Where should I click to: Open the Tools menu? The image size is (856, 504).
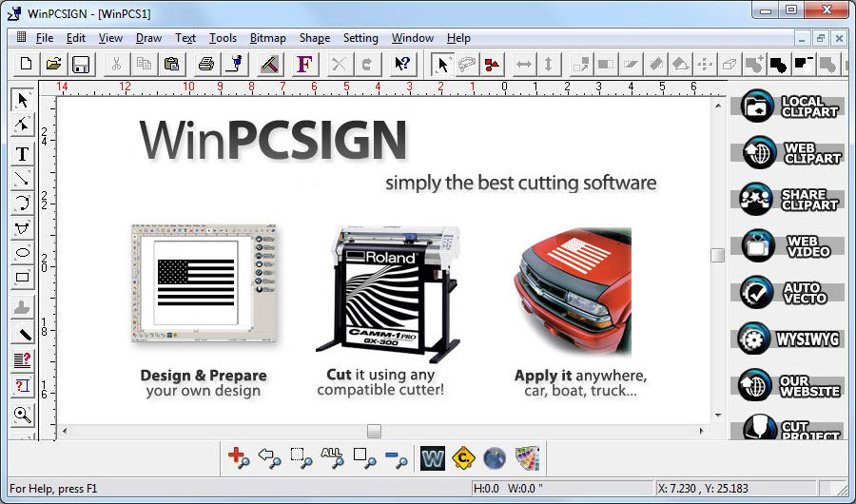[223, 38]
